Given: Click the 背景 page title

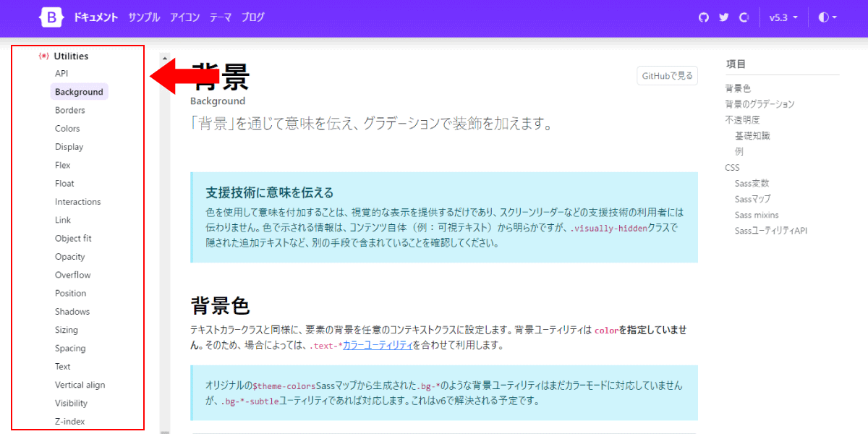Looking at the screenshot, I should click(x=220, y=77).
